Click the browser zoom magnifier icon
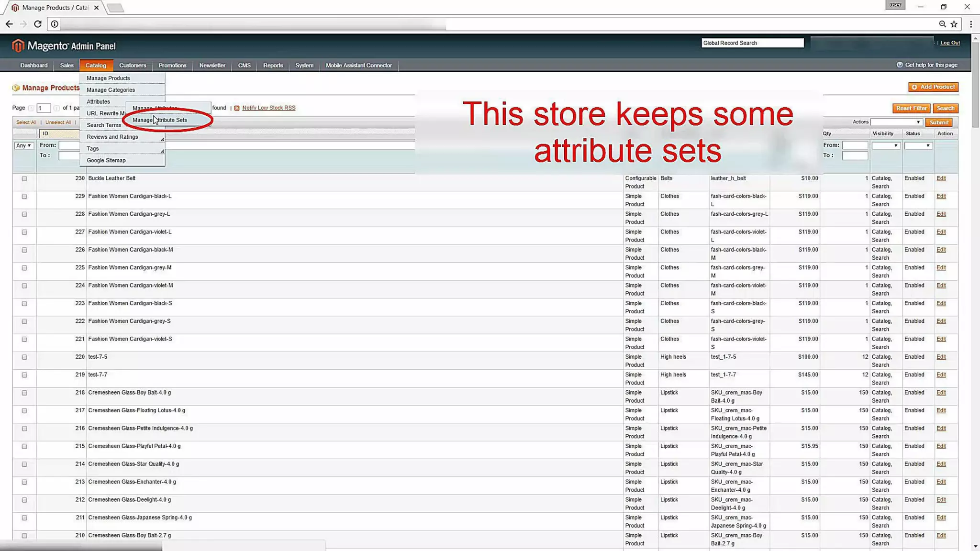The width and height of the screenshot is (980, 551). [x=942, y=24]
